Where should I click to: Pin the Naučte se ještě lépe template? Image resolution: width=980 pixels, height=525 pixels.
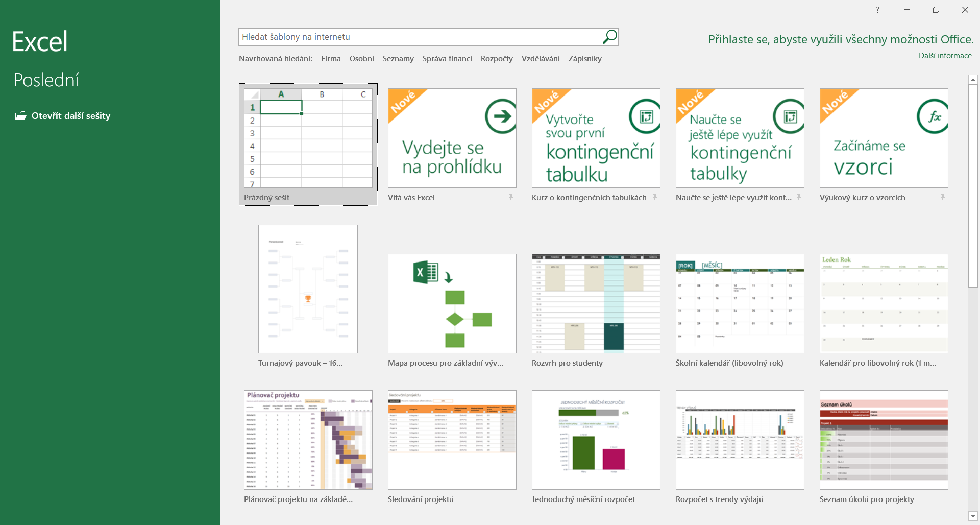pos(798,197)
